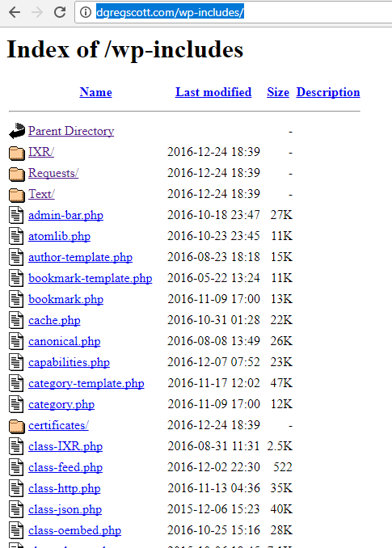Click the file icon beside class-json.php
392x548 pixels.
pyautogui.click(x=16, y=509)
